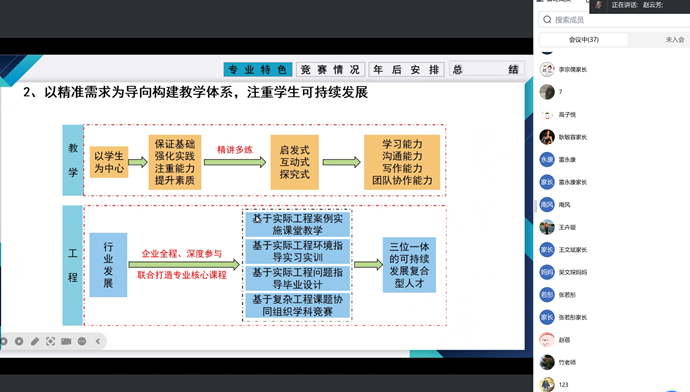This screenshot has height=392, width=690.
Task: Switch to the 会议中(37) tab
Action: (584, 40)
